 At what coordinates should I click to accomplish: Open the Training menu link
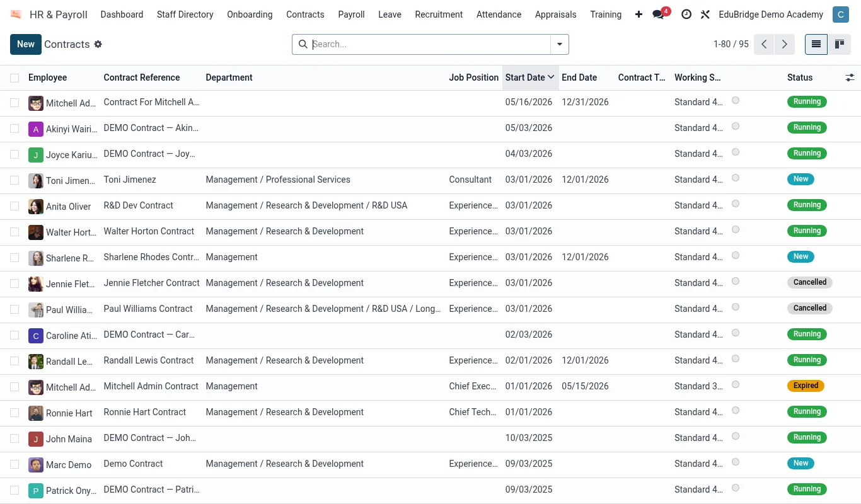point(606,14)
